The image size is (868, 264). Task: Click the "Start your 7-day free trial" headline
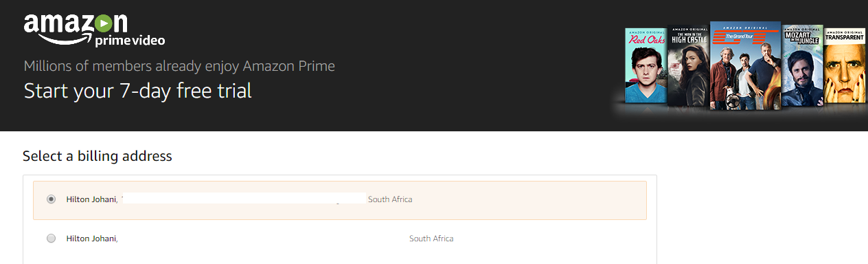[x=137, y=90]
